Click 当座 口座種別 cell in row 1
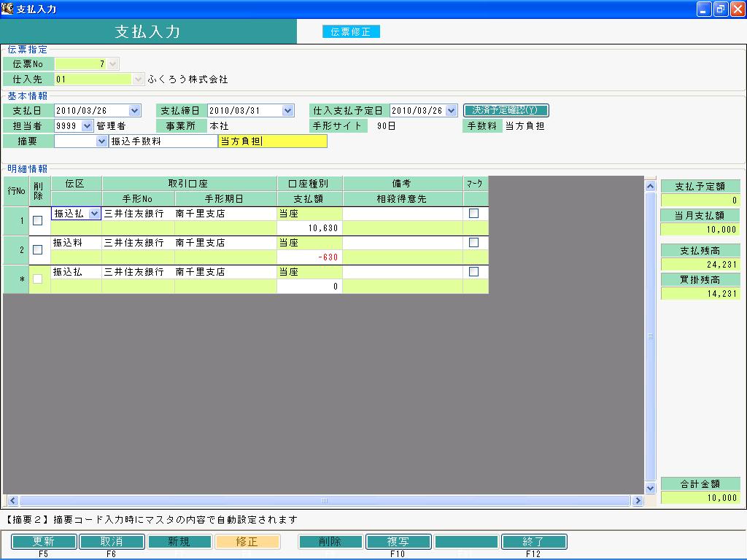Viewport: 747px width, 560px height. 309,214
